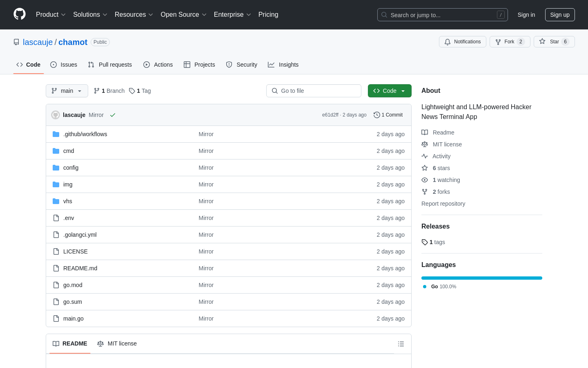This screenshot has height=368, width=588.
Task: Click the Sign up button
Action: coord(560,15)
